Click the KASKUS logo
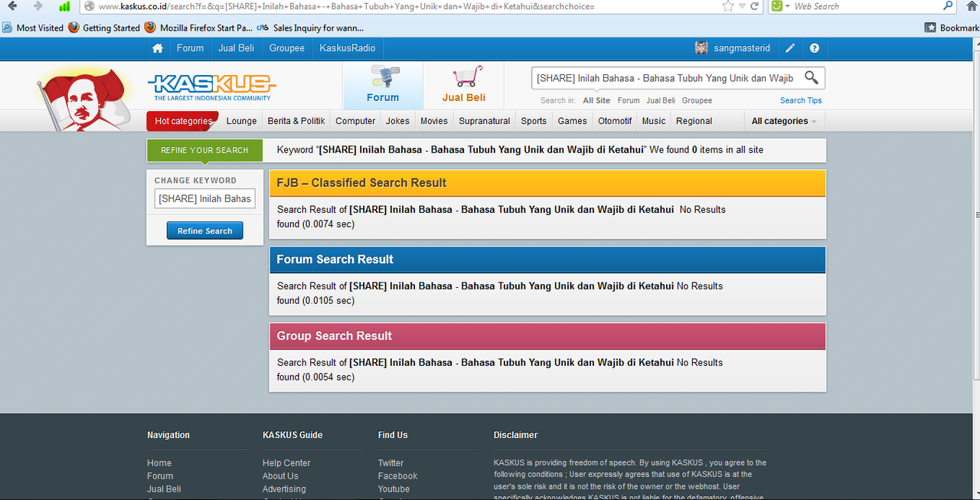The width and height of the screenshot is (980, 500). tap(212, 87)
